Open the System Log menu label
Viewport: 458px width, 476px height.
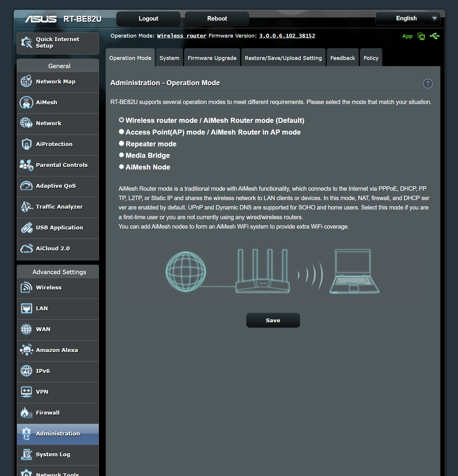53,454
